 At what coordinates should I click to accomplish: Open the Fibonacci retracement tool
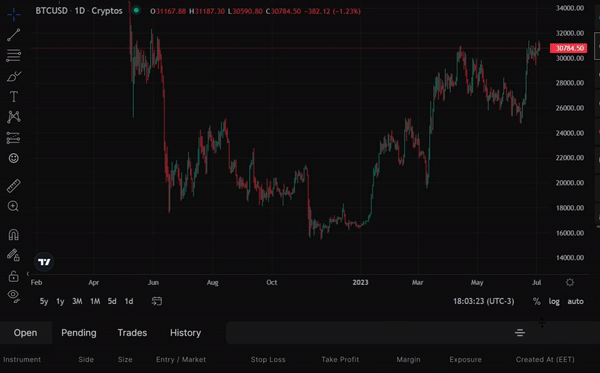tap(13, 55)
